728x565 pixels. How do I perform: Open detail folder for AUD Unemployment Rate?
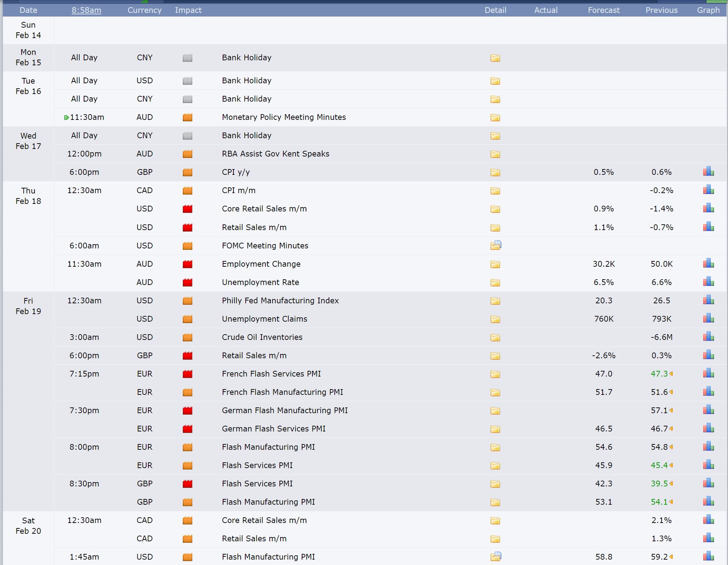[495, 282]
